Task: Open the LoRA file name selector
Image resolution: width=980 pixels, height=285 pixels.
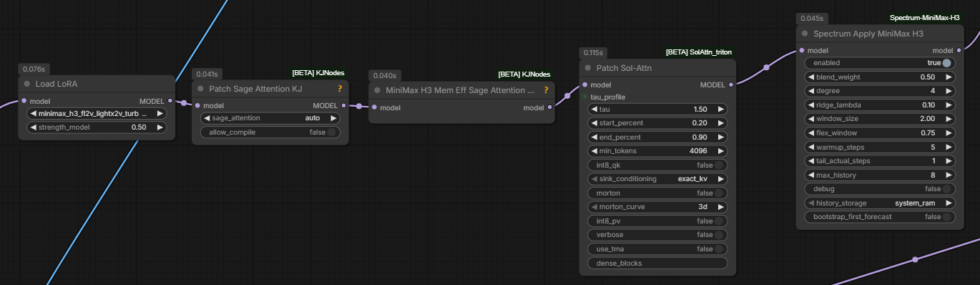Action: point(97,113)
